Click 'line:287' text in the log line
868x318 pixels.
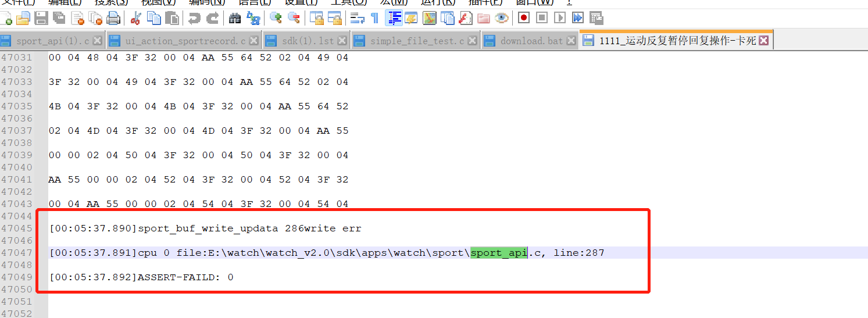(579, 253)
